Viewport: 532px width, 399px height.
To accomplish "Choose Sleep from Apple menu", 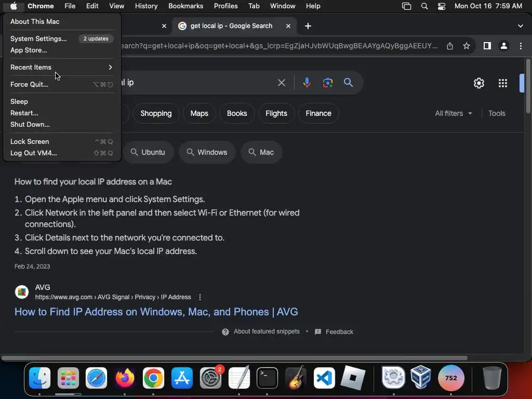I will click(62, 101).
